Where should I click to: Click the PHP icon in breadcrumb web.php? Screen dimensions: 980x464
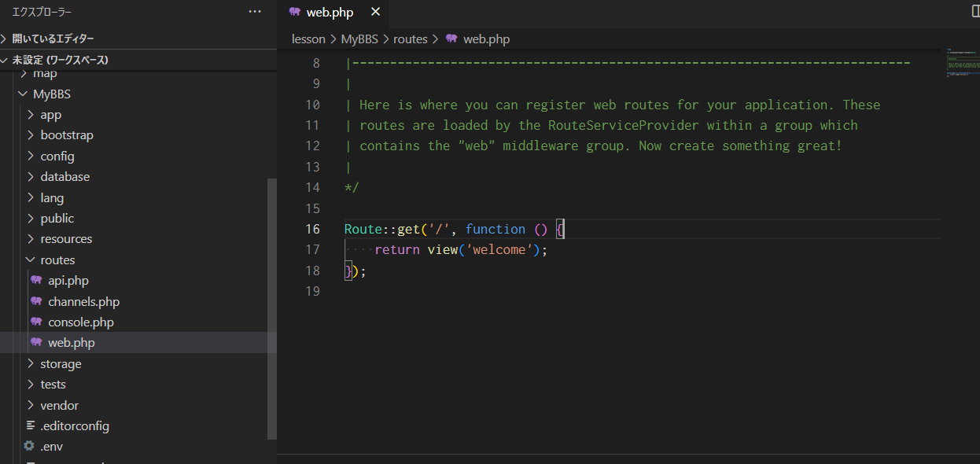451,39
